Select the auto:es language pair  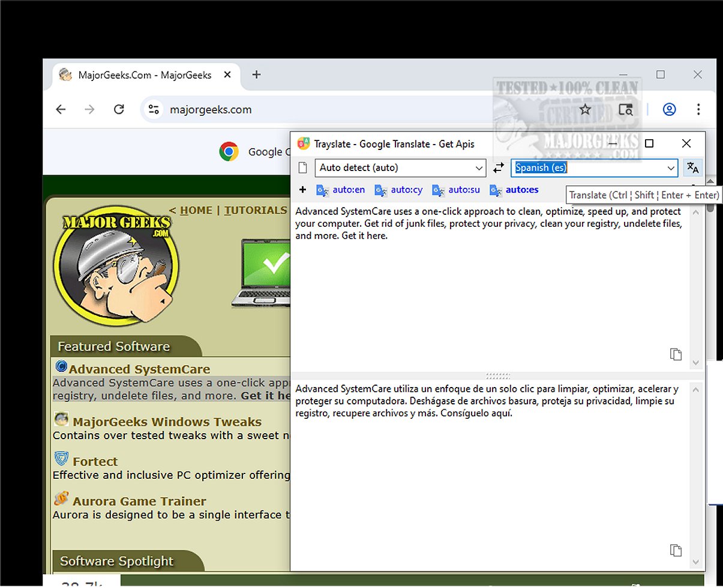[x=514, y=190]
